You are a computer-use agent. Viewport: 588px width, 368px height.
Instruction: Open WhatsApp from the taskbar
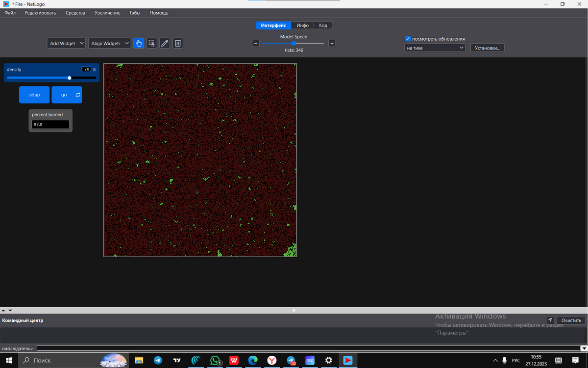(x=215, y=360)
